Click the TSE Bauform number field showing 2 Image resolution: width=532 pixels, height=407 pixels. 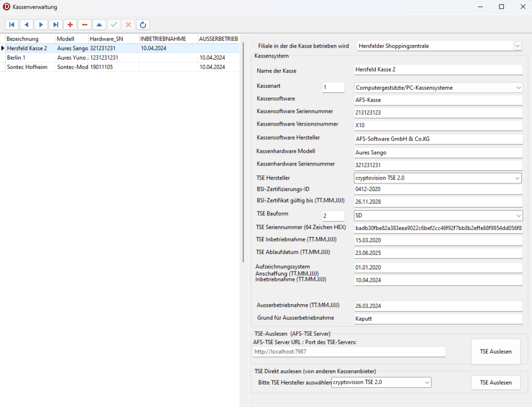[x=333, y=216]
